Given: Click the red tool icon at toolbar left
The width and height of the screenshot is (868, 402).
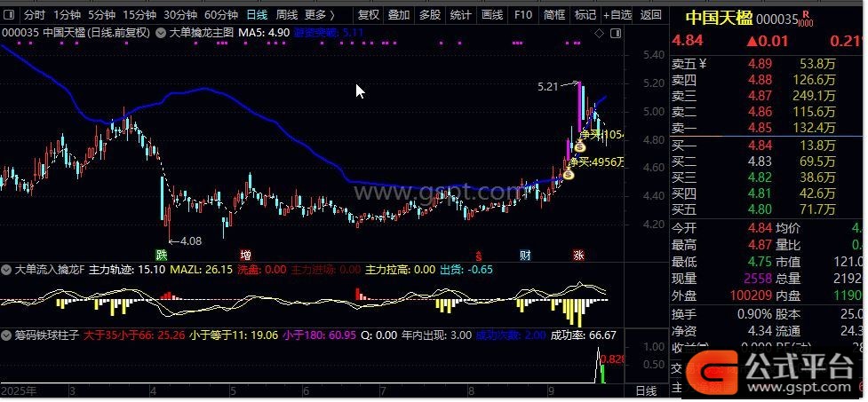Looking at the screenshot, I should point(9,15).
